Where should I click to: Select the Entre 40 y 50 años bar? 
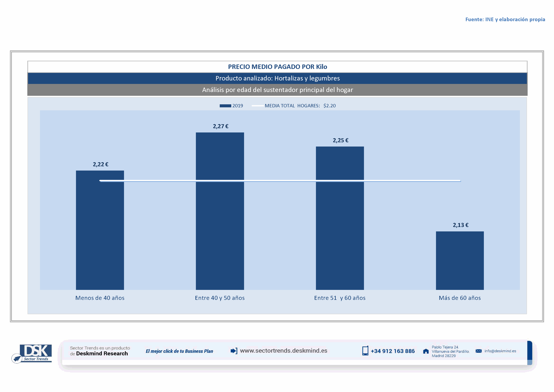[x=220, y=217]
